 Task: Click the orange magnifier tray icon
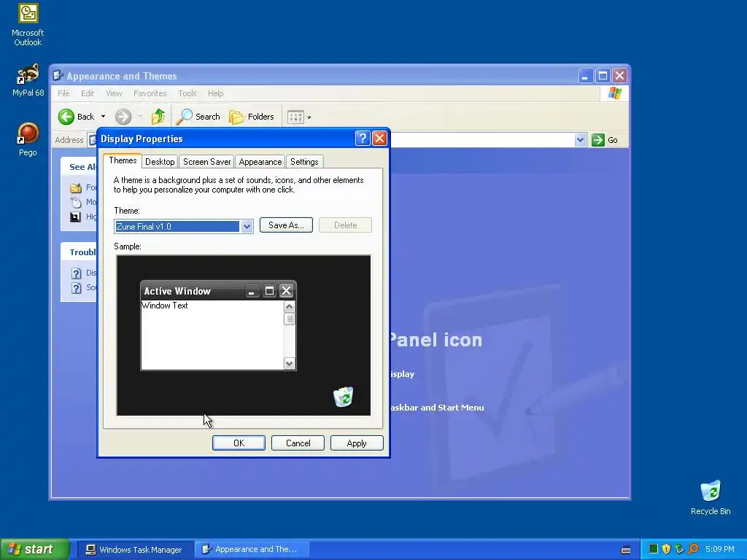(693, 549)
